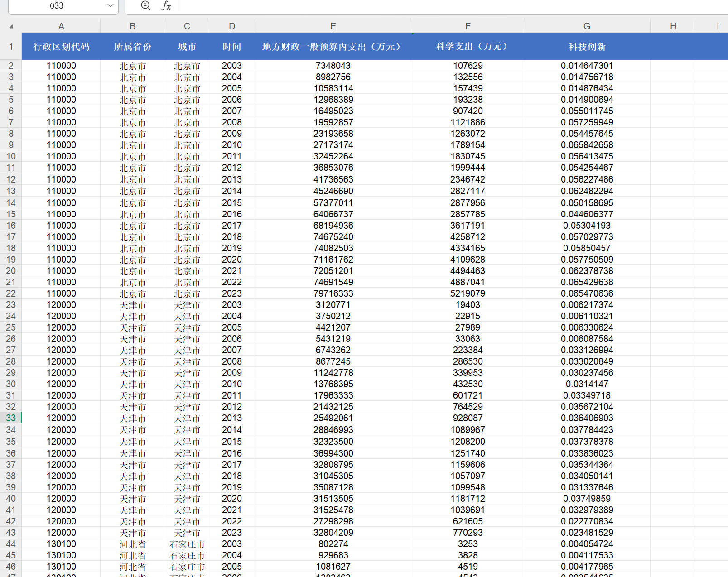Select the row 1 header number
The image size is (728, 577).
[11, 46]
